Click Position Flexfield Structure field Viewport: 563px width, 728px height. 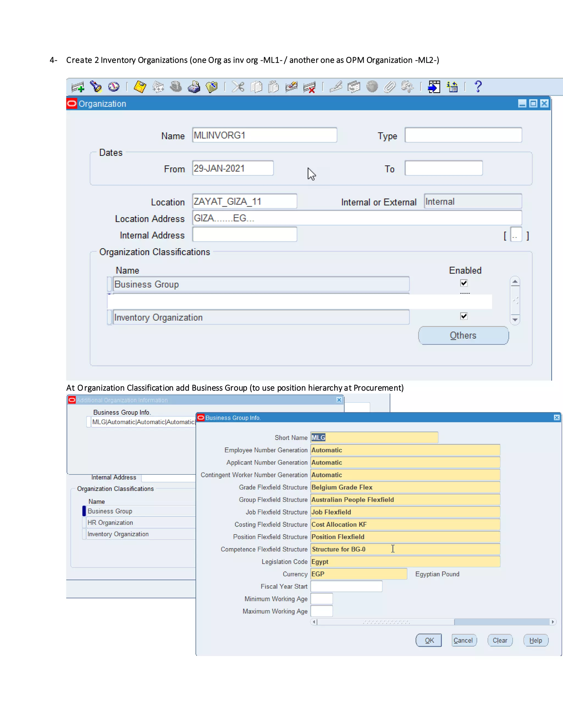pos(405,537)
